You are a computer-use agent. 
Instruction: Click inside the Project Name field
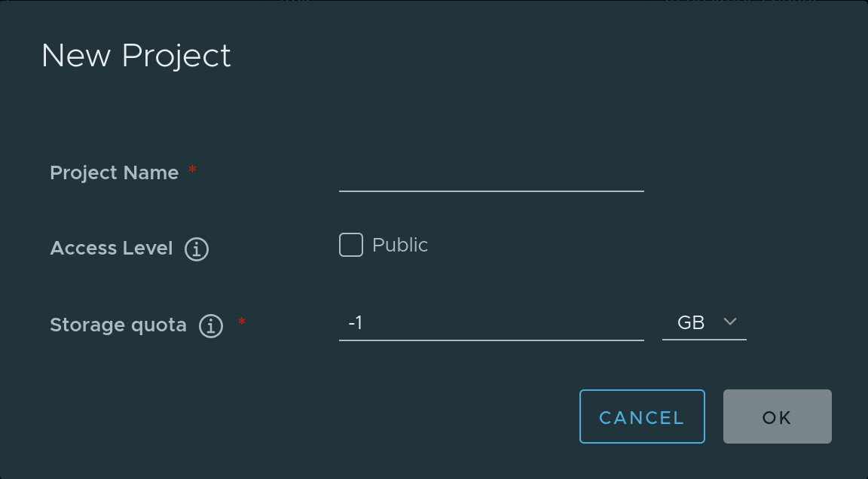(491, 183)
